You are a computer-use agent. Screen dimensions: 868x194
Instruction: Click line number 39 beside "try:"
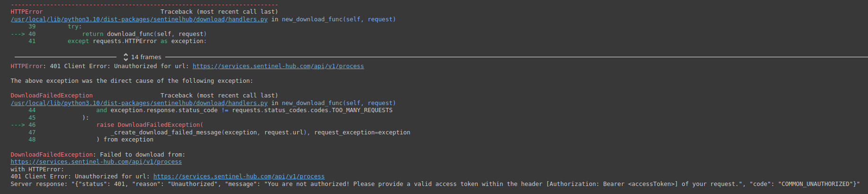point(32,26)
